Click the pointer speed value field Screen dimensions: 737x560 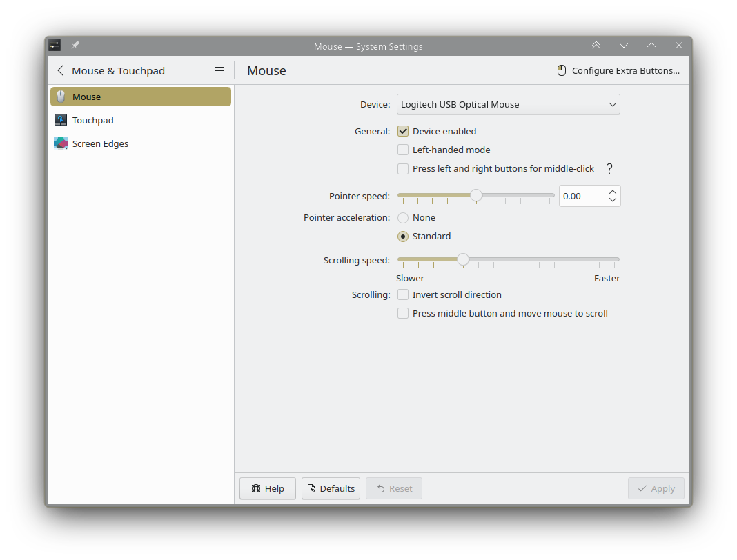pos(583,196)
